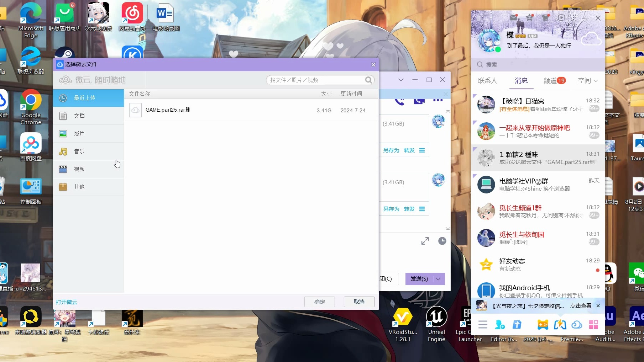644x362 pixels.
Task: Open the lightning accelerator icon in QQ bar
Action: pyautogui.click(x=560, y=324)
